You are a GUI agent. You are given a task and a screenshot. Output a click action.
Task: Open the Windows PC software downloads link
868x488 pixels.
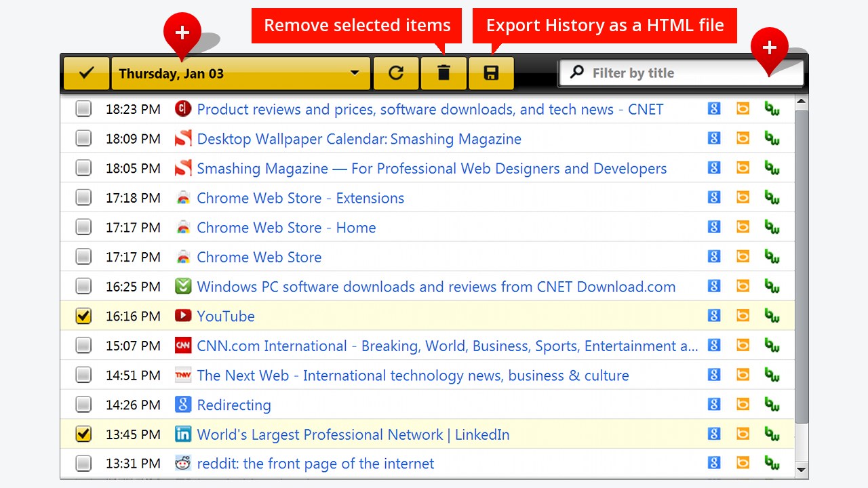436,287
